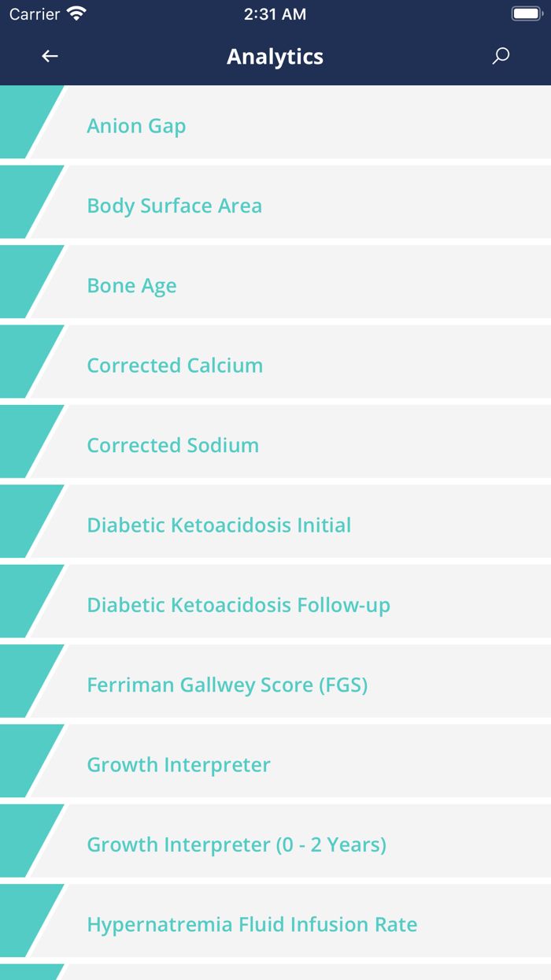Select Corrected Sodium from the list

click(x=172, y=445)
